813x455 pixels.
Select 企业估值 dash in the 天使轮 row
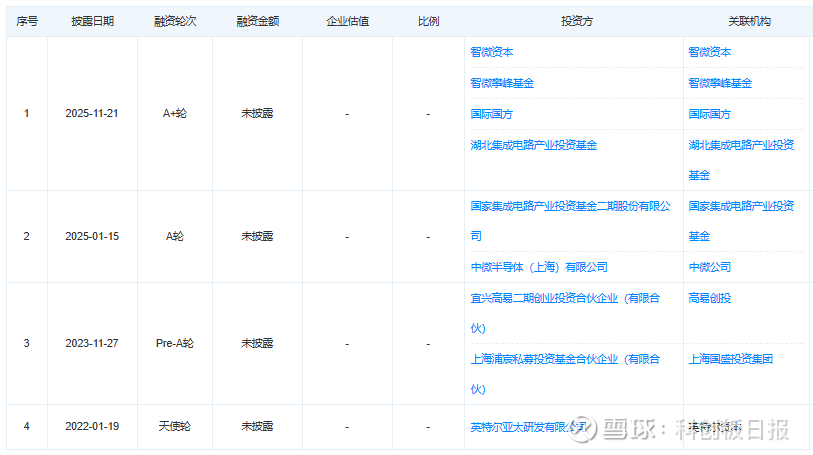click(347, 427)
